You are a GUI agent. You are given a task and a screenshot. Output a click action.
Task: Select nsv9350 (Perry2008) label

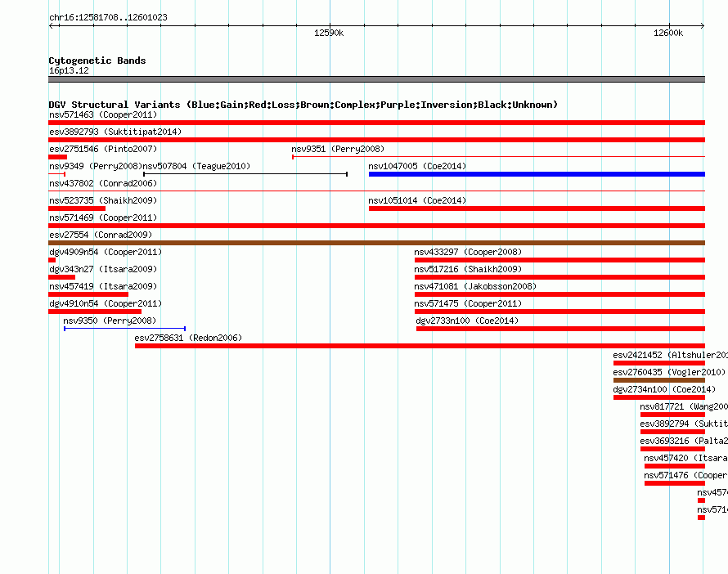(x=110, y=321)
